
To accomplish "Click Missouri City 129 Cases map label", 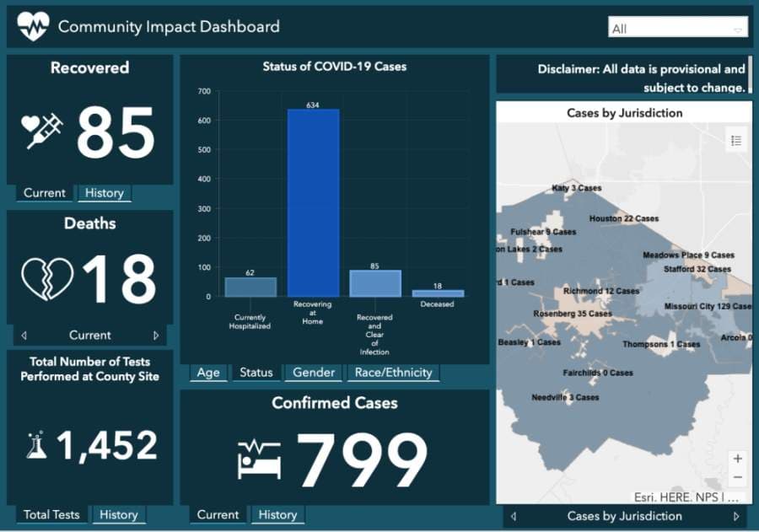I will 708,306.
